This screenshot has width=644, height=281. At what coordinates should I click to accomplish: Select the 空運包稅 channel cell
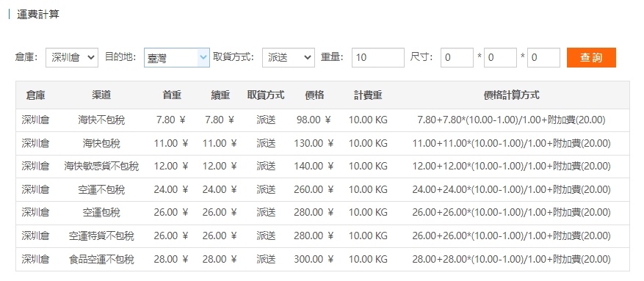point(101,213)
